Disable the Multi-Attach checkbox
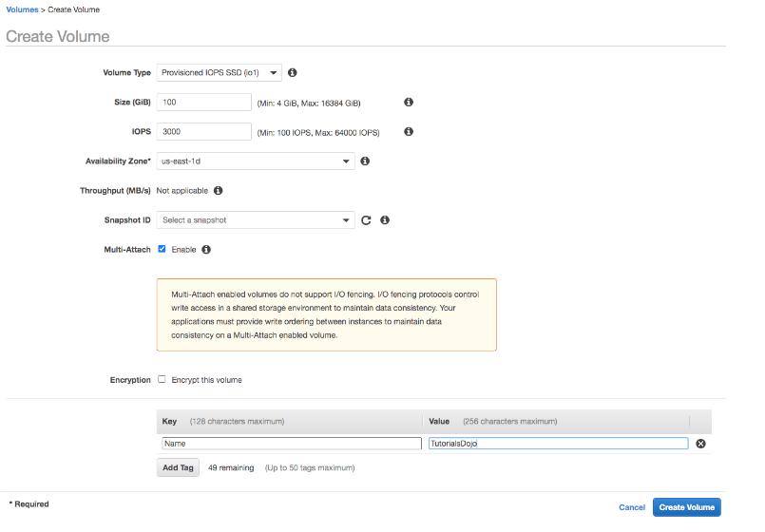The height and width of the screenshot is (532, 765). 163,249
